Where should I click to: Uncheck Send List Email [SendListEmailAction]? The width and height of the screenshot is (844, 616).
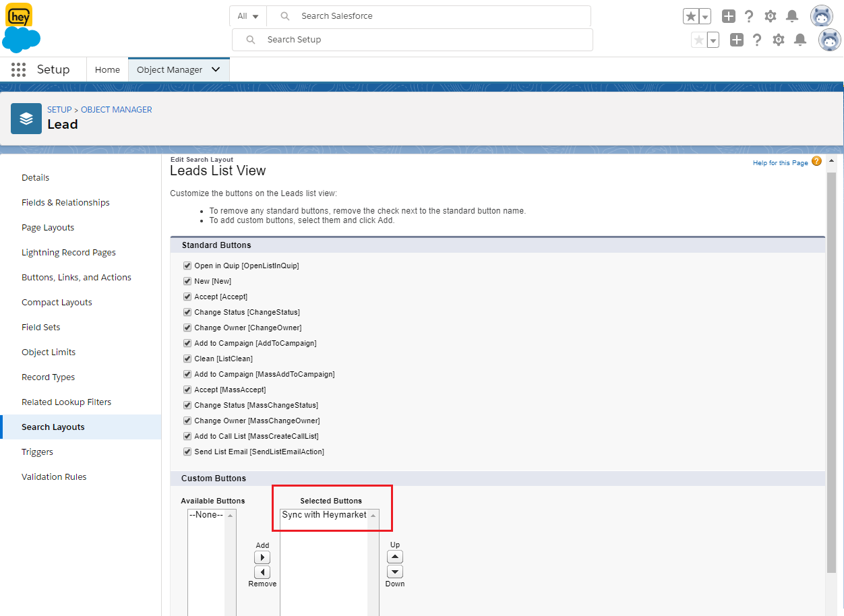click(x=187, y=452)
